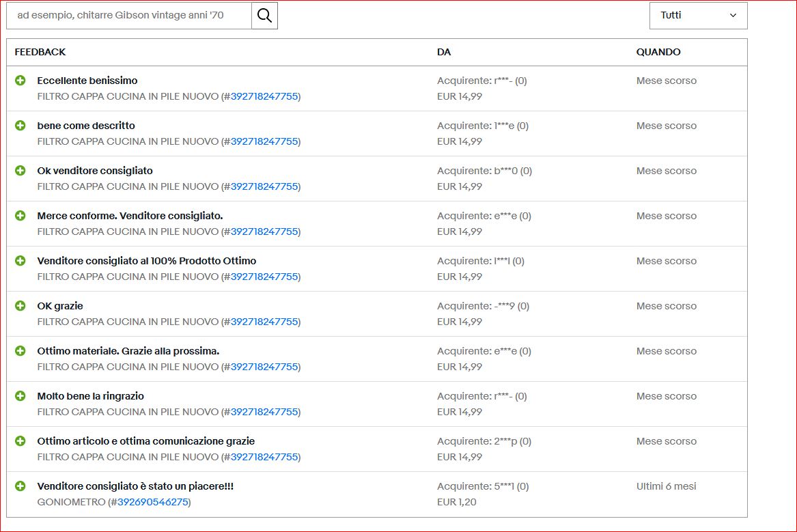Click the chevron arrow in Tutti dropdown
Screen dimensions: 797x532
pyautogui.click(x=733, y=16)
